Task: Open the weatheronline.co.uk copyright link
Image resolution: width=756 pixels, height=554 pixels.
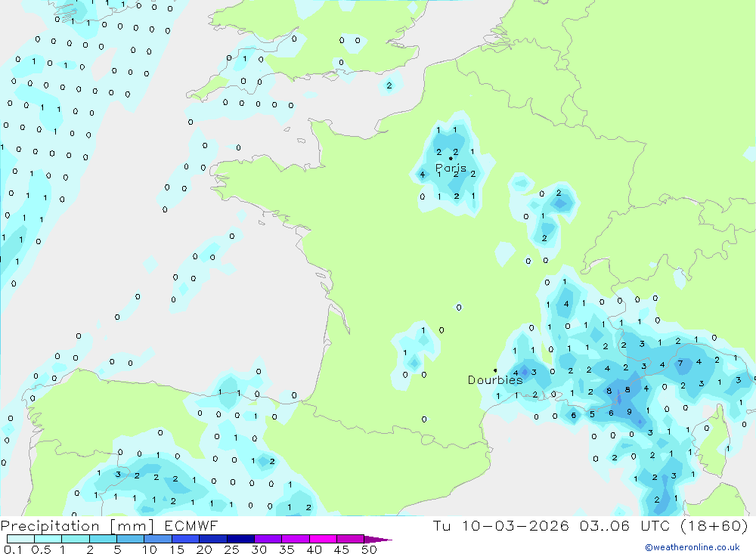Action: (692, 547)
